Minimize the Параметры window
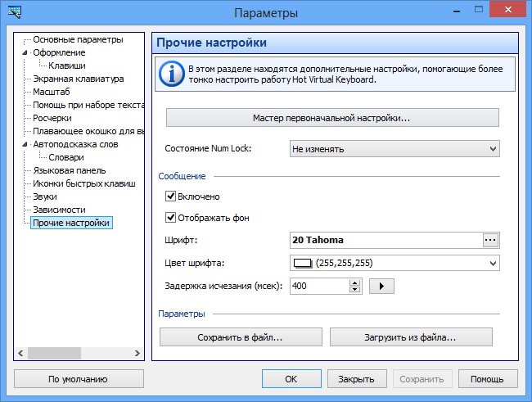Viewport: 532px width, 402px height. [457, 11]
